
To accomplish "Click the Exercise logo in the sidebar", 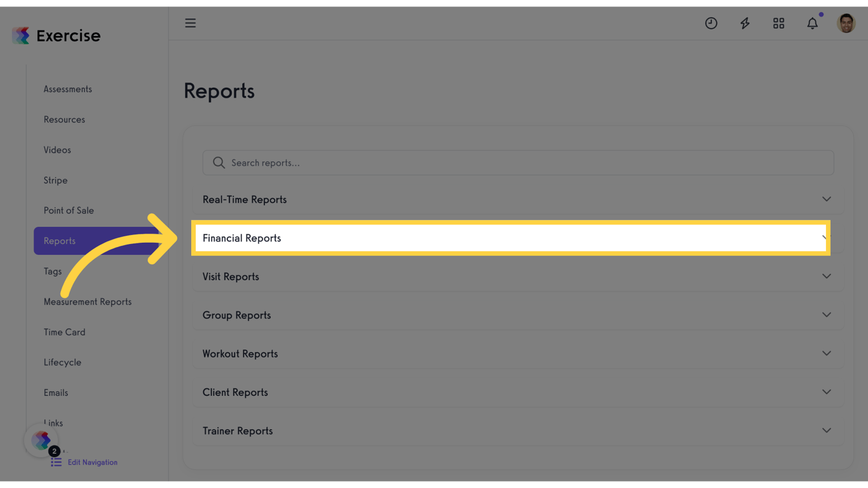I will [56, 36].
